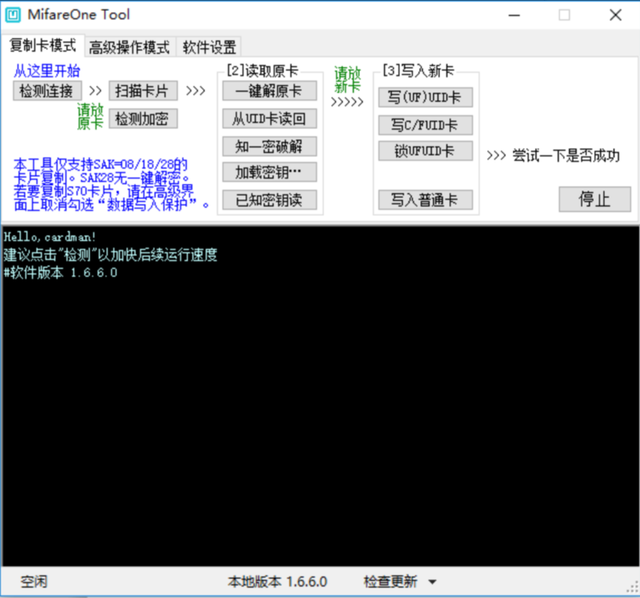Click the MifareOne Tool app icon

(x=13, y=15)
